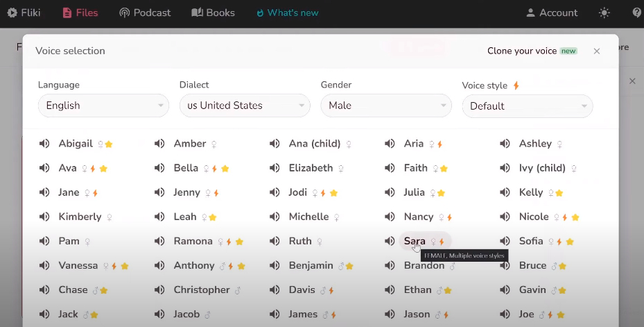
Task: Open the Gender dropdown set to Male
Action: [386, 106]
